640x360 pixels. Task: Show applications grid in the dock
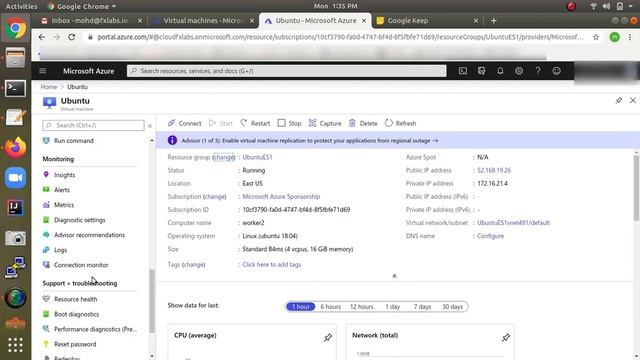[15, 345]
